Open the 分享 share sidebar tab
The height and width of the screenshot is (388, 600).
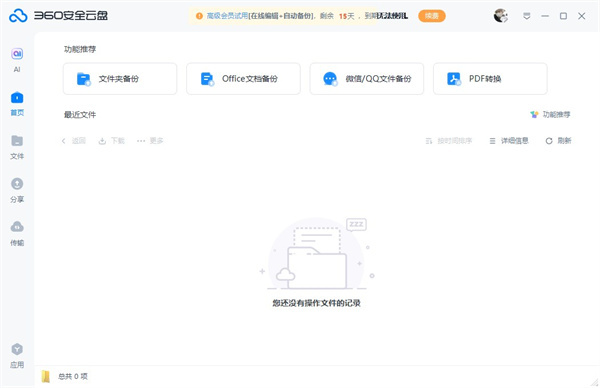click(x=17, y=190)
